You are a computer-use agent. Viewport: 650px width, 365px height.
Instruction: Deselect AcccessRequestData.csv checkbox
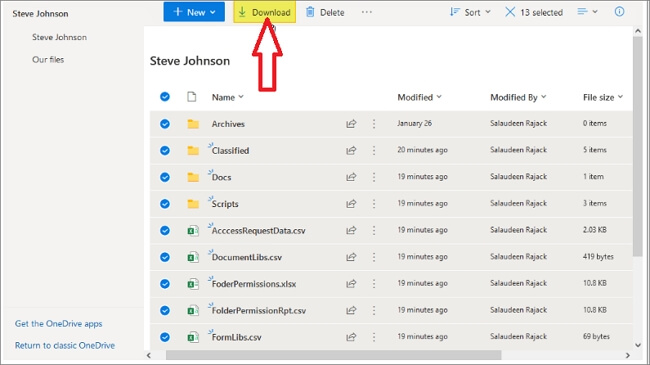[165, 230]
